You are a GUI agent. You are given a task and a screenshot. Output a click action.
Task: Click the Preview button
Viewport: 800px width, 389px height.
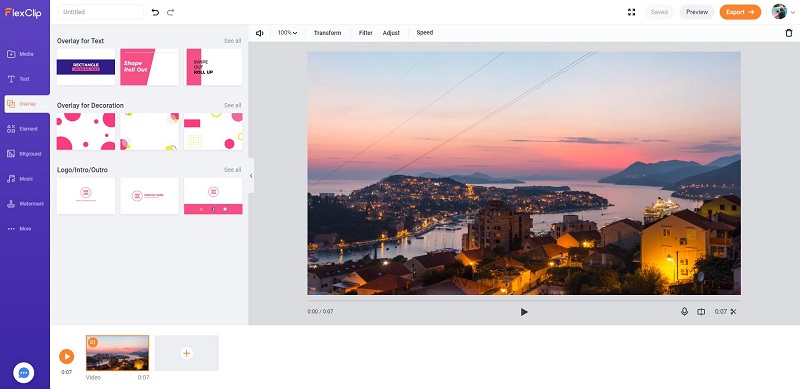coord(697,12)
